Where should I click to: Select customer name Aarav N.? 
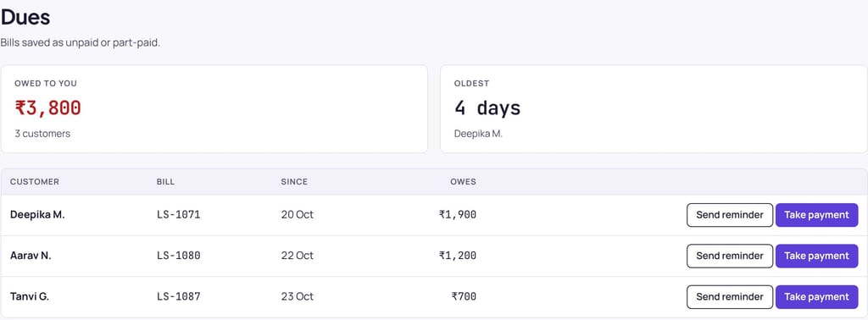(x=31, y=256)
